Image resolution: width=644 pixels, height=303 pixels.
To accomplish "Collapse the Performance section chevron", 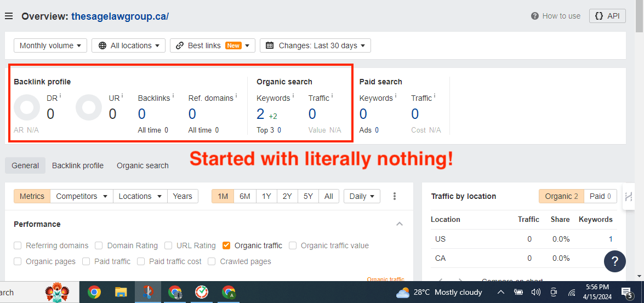I will (x=400, y=224).
